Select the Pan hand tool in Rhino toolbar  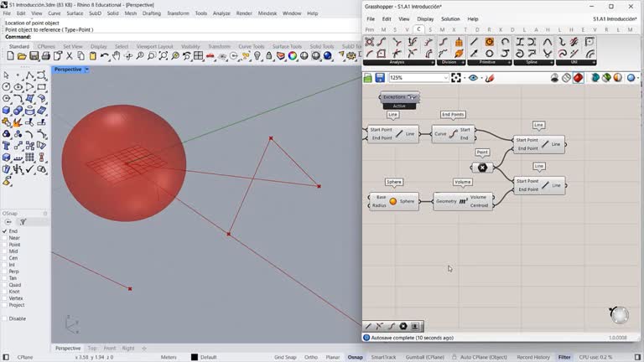[x=117, y=56]
